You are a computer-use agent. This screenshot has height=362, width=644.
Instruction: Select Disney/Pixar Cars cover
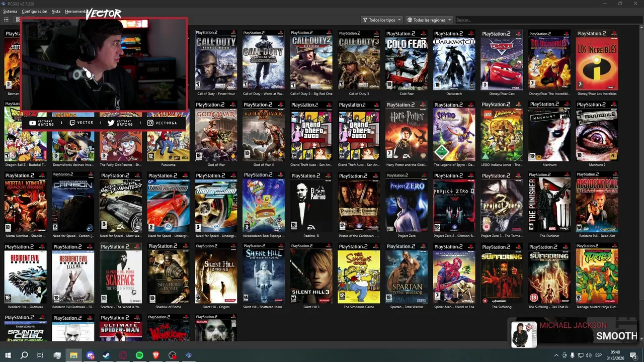tap(502, 60)
